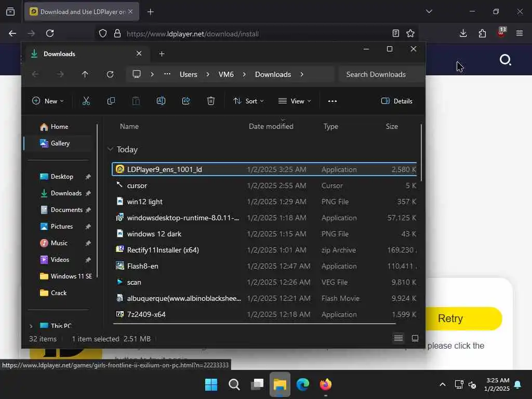This screenshot has height=399, width=532.
Task: Open Firefox downloads panel icon
Action: coord(463,33)
